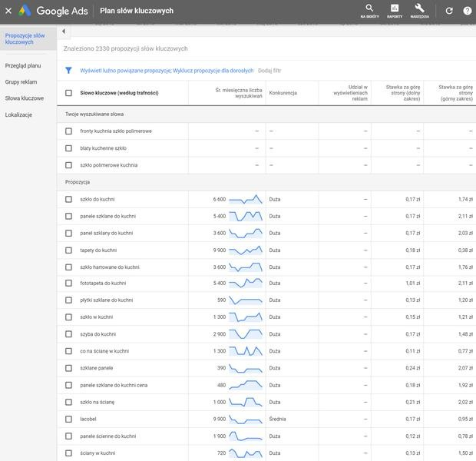This screenshot has height=461, width=476.
Task: Click the trend sparkline for szyba do kuchni
Action: [x=246, y=334]
